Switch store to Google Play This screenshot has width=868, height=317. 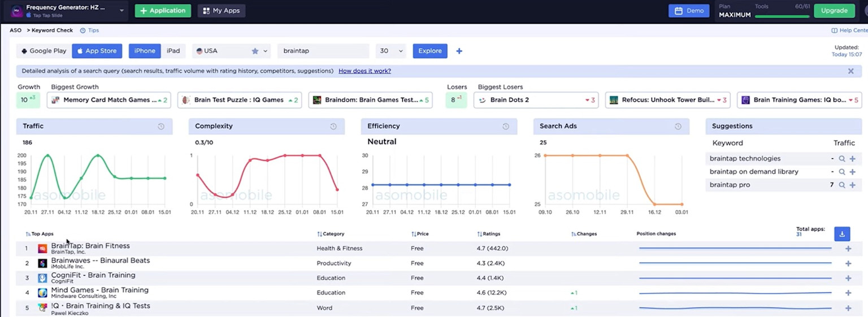tap(44, 51)
